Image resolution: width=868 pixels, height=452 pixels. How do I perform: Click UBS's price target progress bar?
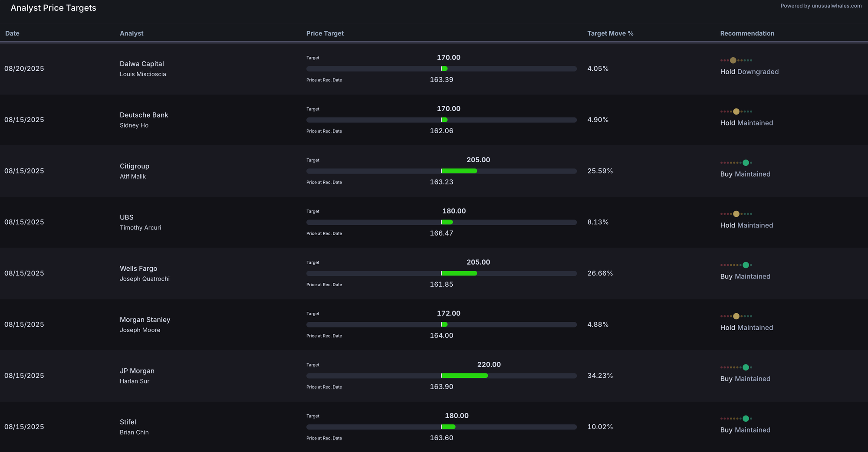pyautogui.click(x=441, y=222)
